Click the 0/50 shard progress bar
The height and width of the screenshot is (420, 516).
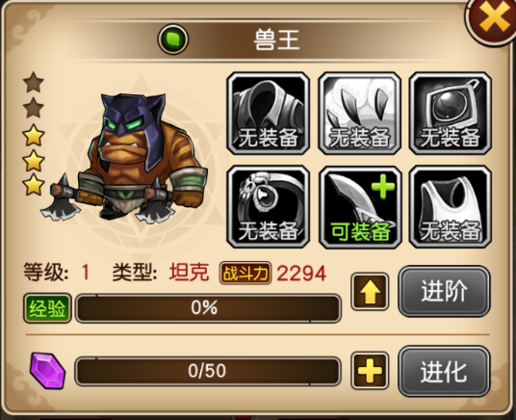pos(208,371)
